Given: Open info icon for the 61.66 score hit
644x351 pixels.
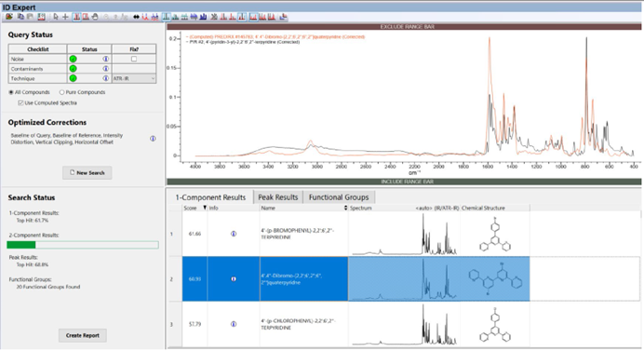Looking at the screenshot, I should tap(234, 234).
